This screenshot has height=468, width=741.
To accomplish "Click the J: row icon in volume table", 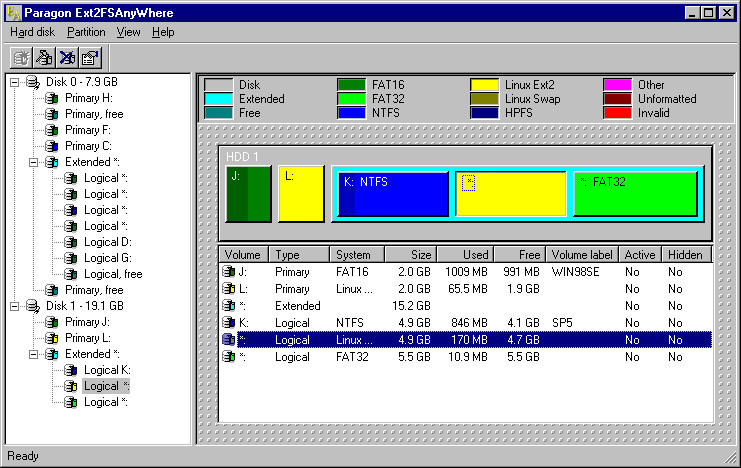I will coord(229,271).
